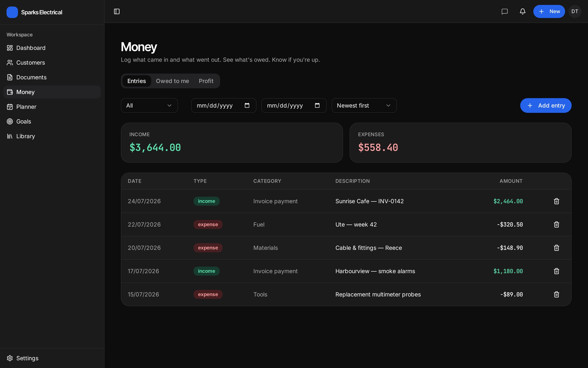This screenshot has width=588, height=368.
Task: Click the $2,464.00 amount
Action: [508, 201]
